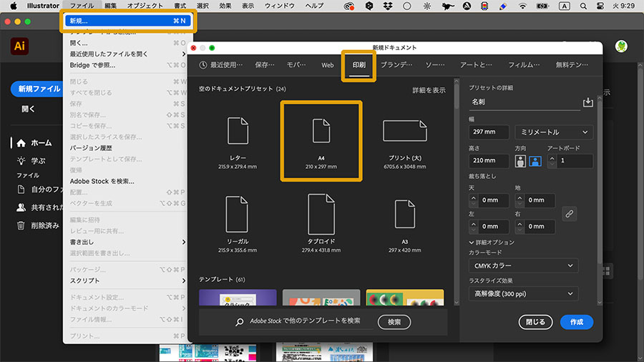
Task: Select landscape orientation
Action: coord(535,161)
